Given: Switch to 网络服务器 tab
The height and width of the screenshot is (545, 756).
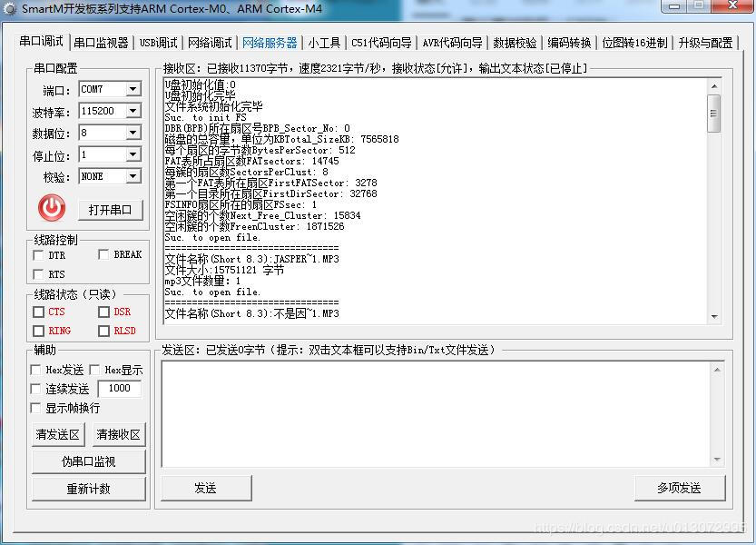Looking at the screenshot, I should coord(270,43).
